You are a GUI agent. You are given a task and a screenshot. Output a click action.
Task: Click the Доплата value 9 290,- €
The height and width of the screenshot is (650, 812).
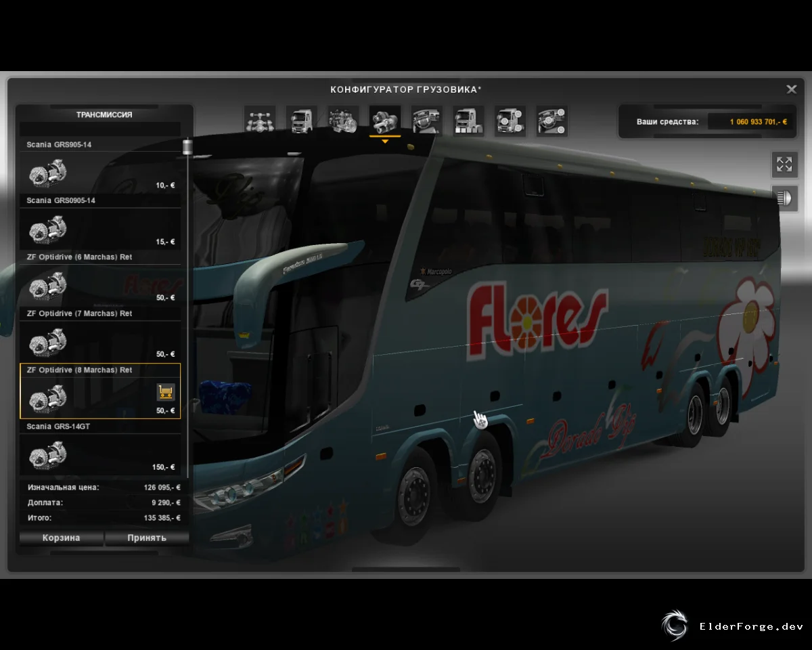coord(166,503)
